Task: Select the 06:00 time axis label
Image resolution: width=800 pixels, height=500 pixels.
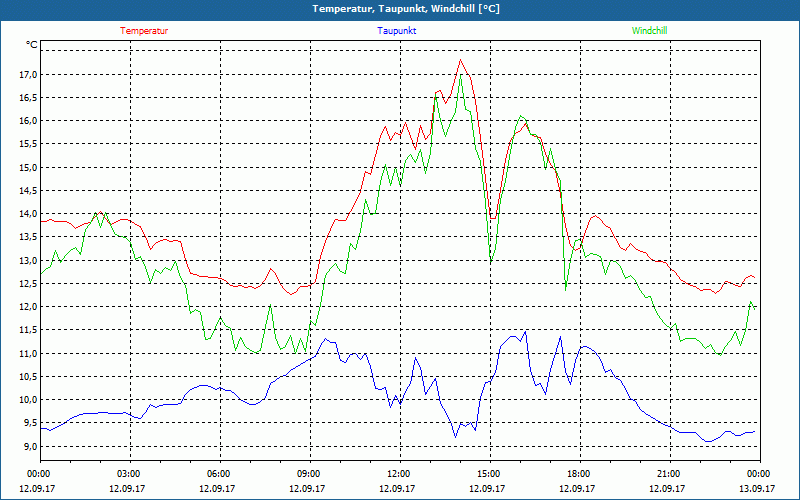Action: coord(219,473)
